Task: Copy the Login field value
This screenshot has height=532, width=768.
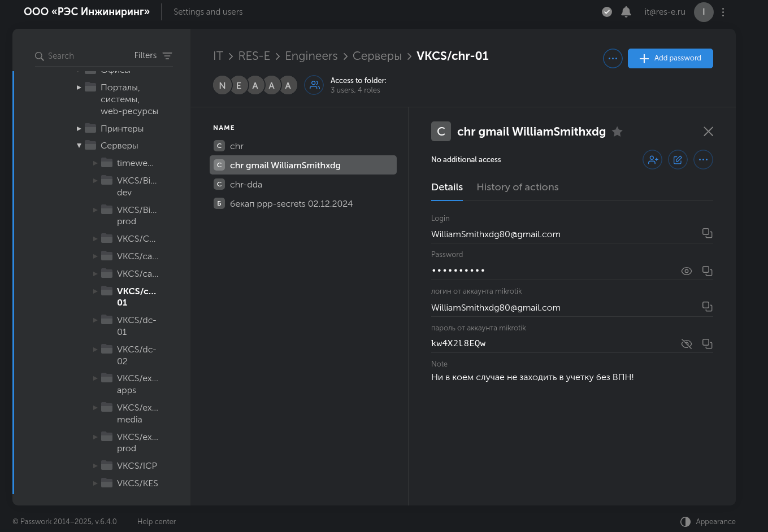Action: click(707, 233)
